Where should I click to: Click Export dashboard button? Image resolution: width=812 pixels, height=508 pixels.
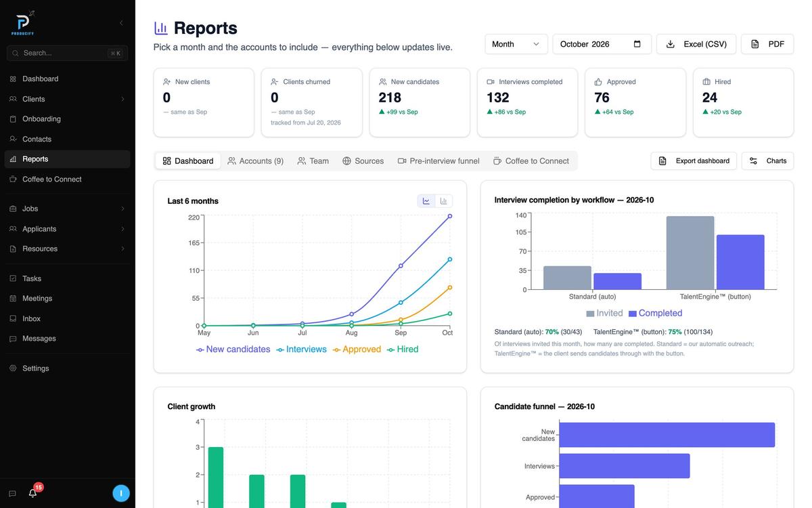[x=694, y=161]
